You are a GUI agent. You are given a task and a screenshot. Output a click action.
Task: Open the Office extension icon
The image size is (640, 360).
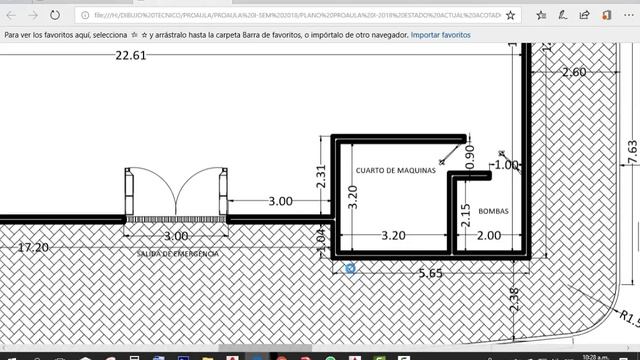coord(607,16)
